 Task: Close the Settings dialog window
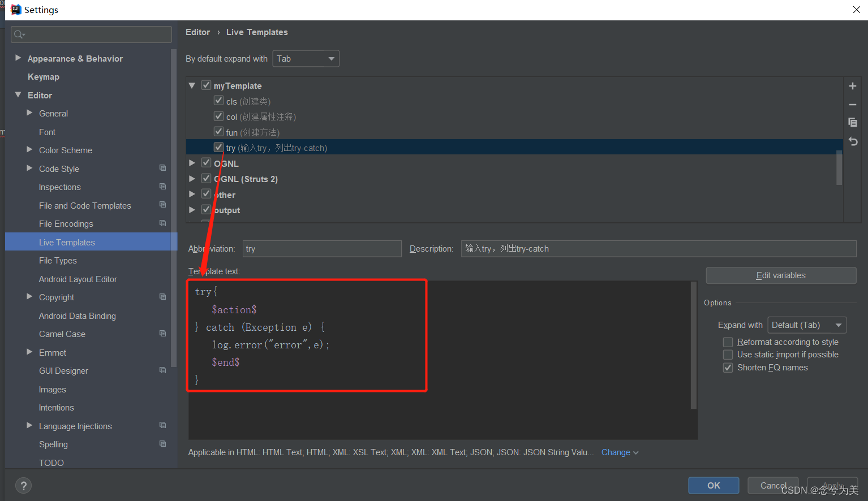pos(856,10)
